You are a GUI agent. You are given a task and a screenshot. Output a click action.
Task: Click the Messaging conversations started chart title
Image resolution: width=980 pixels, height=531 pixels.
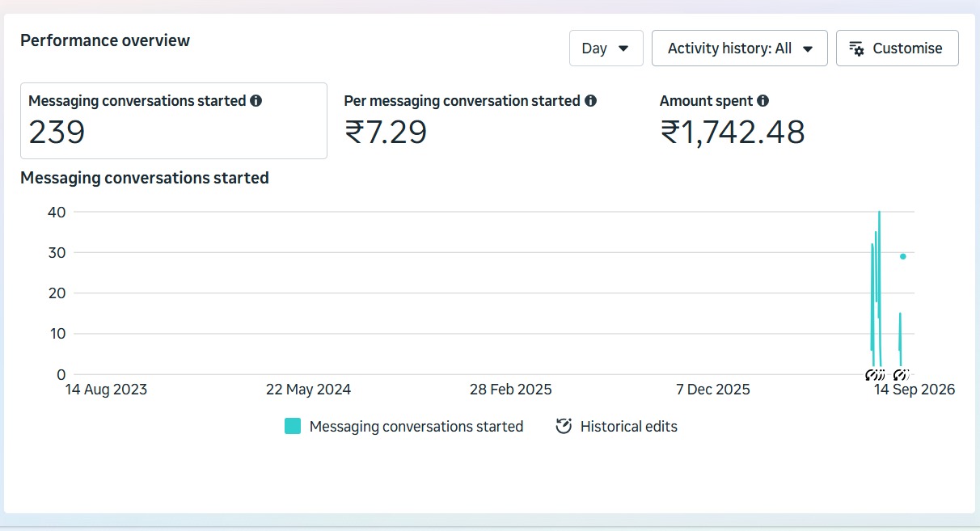145,178
